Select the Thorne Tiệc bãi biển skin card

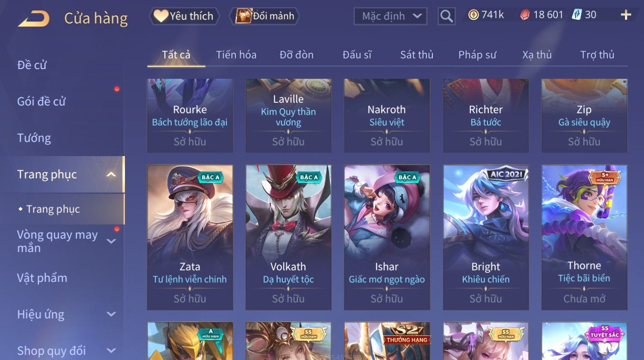click(584, 237)
